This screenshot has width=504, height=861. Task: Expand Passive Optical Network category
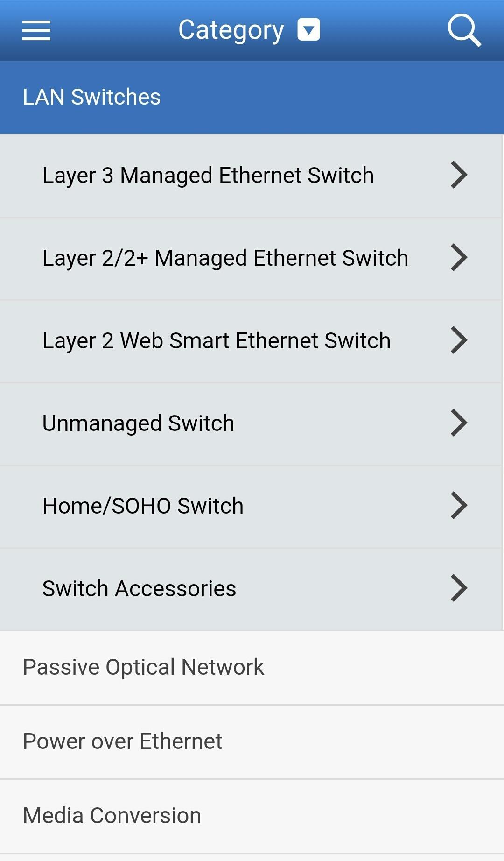click(x=143, y=667)
